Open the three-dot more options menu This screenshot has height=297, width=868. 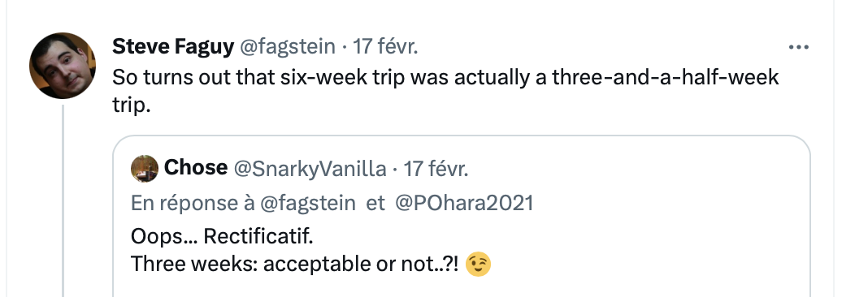[798, 48]
